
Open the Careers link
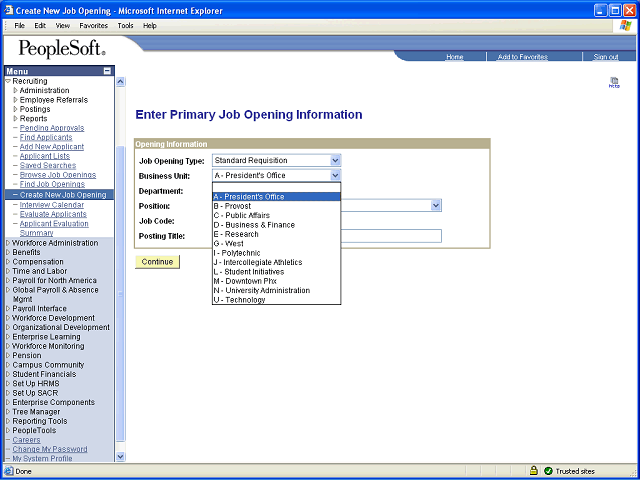[26, 440]
